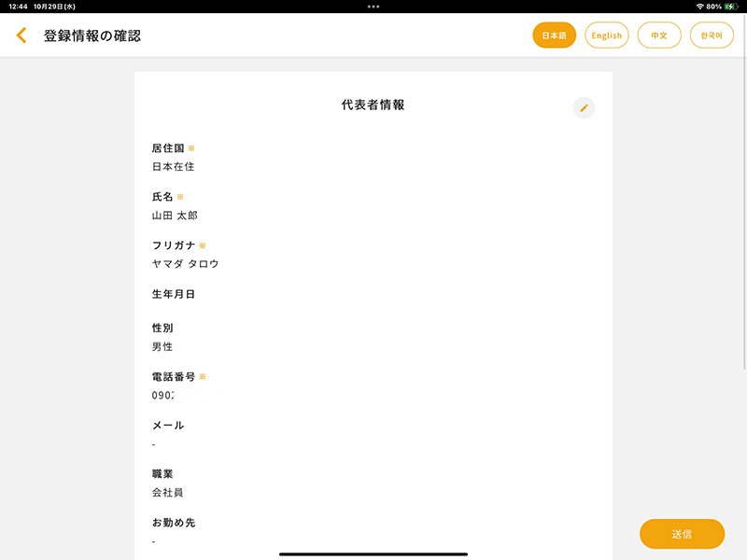Confirm 日本語 is the active language
Image resolution: width=747 pixels, height=560 pixels.
[555, 35]
